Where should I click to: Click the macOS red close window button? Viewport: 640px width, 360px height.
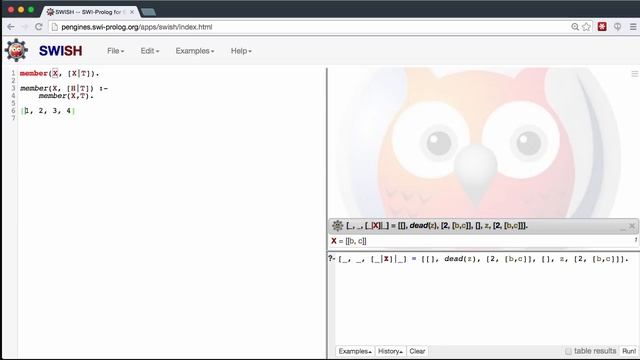coord(11,9)
